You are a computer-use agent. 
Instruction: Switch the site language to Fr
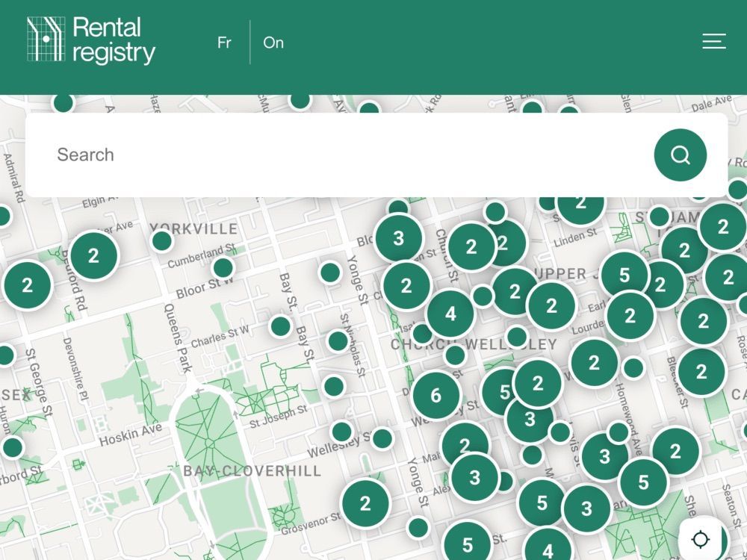pos(224,43)
